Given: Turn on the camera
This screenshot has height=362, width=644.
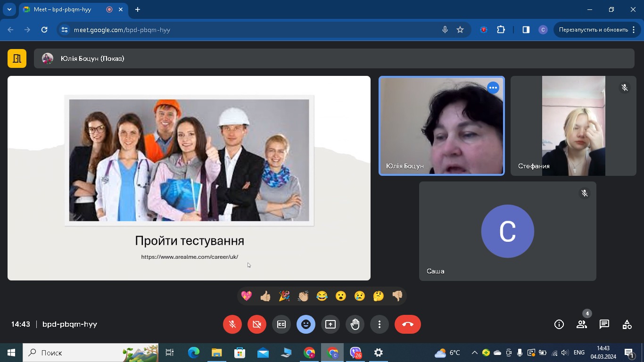Looking at the screenshot, I should tap(257, 324).
